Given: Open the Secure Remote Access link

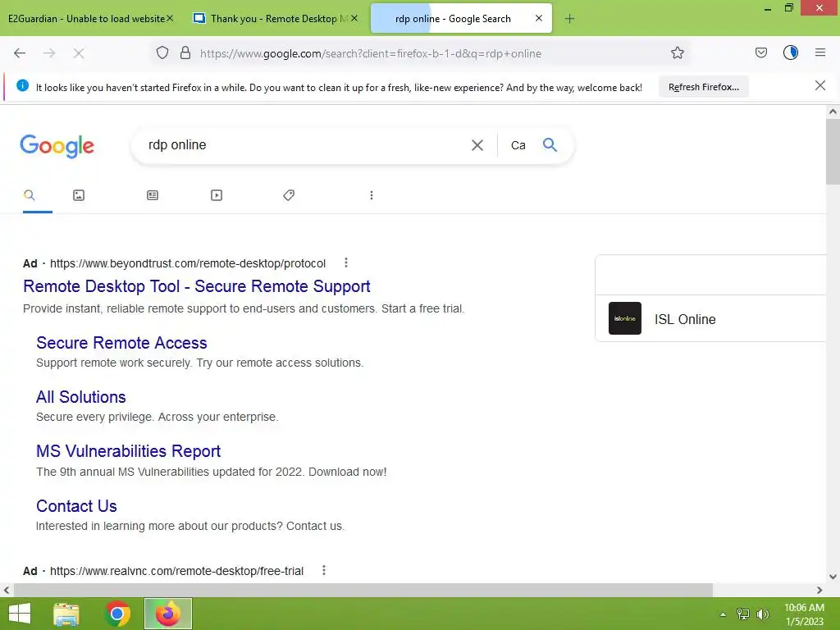Looking at the screenshot, I should point(121,343).
